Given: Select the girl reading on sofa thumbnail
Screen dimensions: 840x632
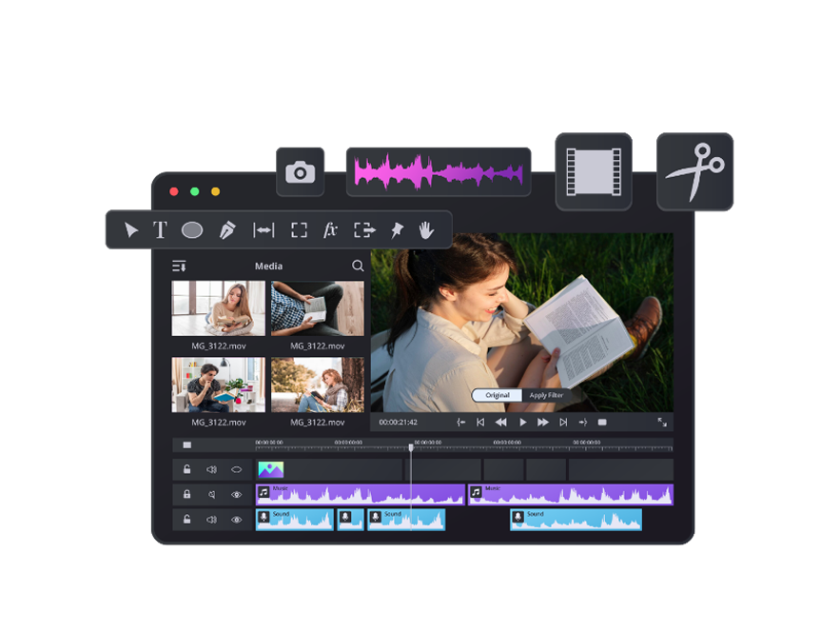Looking at the screenshot, I should 219,308.
